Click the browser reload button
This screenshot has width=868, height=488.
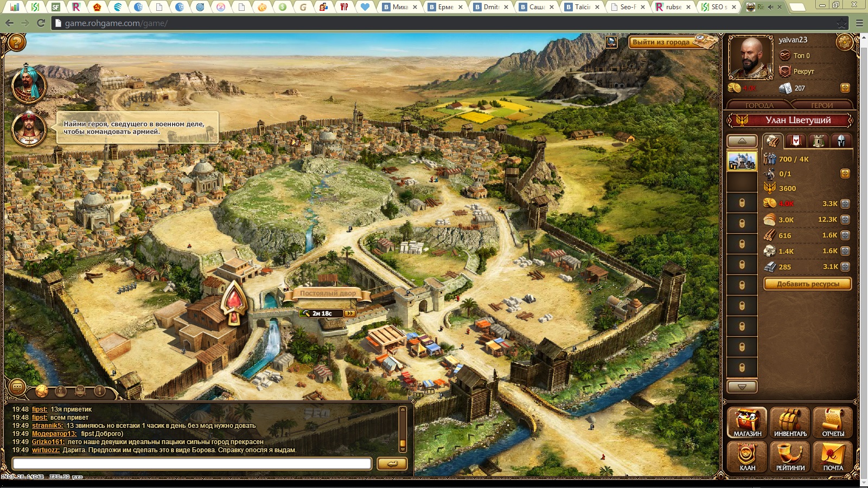(41, 23)
